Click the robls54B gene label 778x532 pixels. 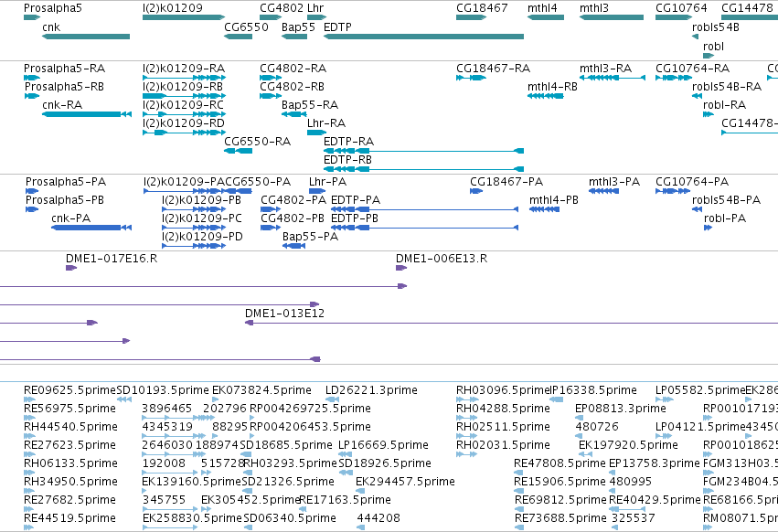pyautogui.click(x=716, y=27)
